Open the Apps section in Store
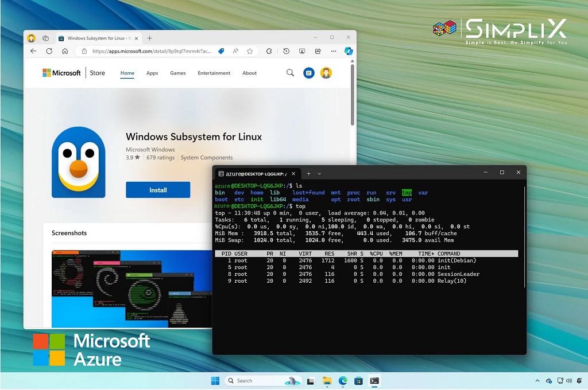 tap(152, 73)
